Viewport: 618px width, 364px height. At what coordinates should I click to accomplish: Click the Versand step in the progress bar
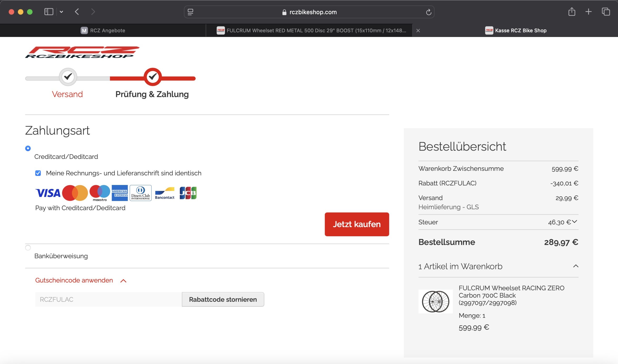pyautogui.click(x=68, y=94)
